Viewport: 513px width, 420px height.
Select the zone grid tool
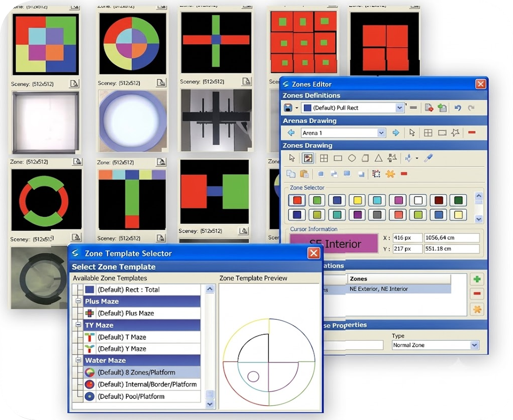324,158
